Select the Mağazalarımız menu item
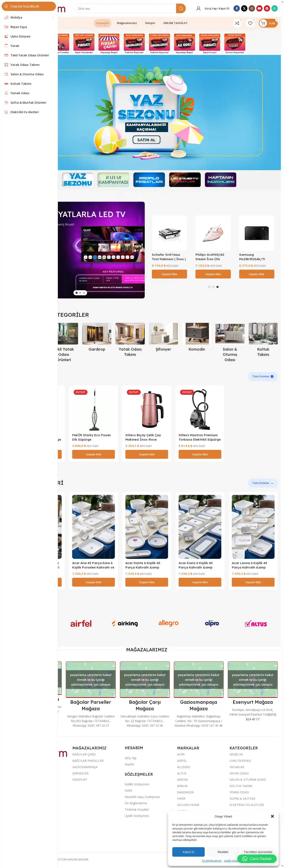Image resolution: width=284 pixels, height=868 pixels. (127, 23)
